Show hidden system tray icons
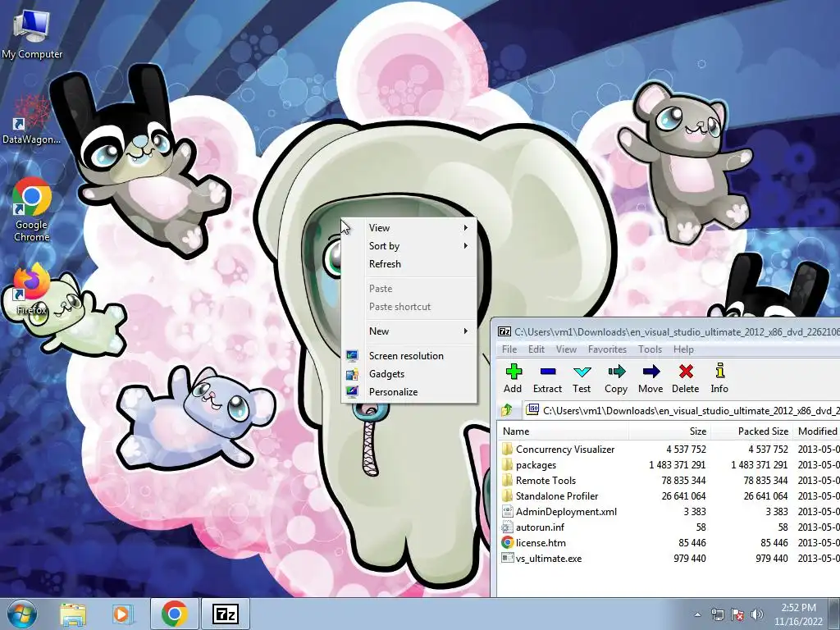 pyautogui.click(x=697, y=614)
